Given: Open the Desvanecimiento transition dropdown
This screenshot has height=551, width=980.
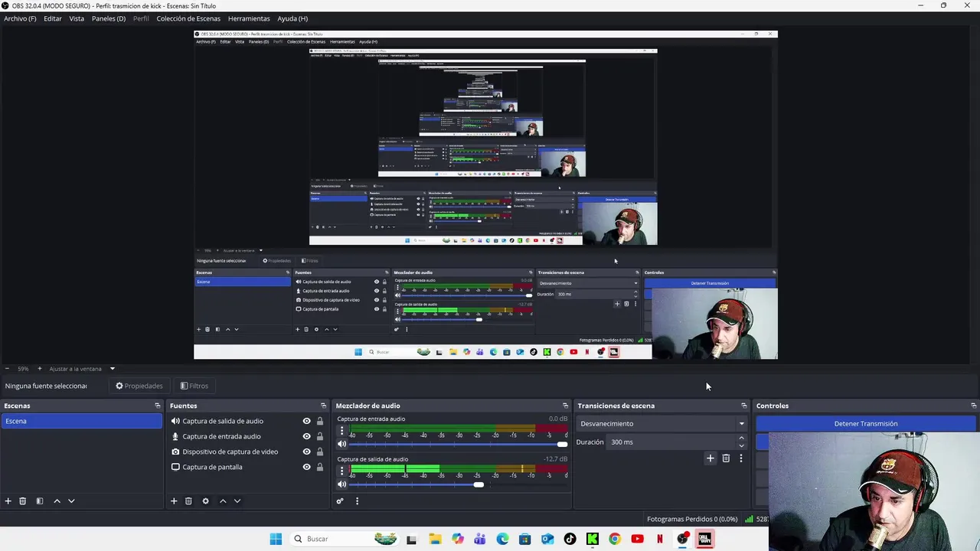Looking at the screenshot, I should pos(662,424).
